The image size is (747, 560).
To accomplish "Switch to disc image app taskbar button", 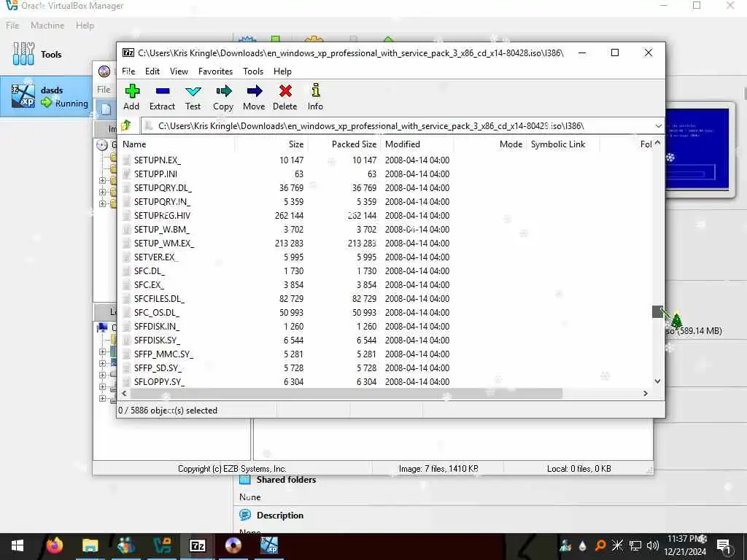I will [233, 545].
